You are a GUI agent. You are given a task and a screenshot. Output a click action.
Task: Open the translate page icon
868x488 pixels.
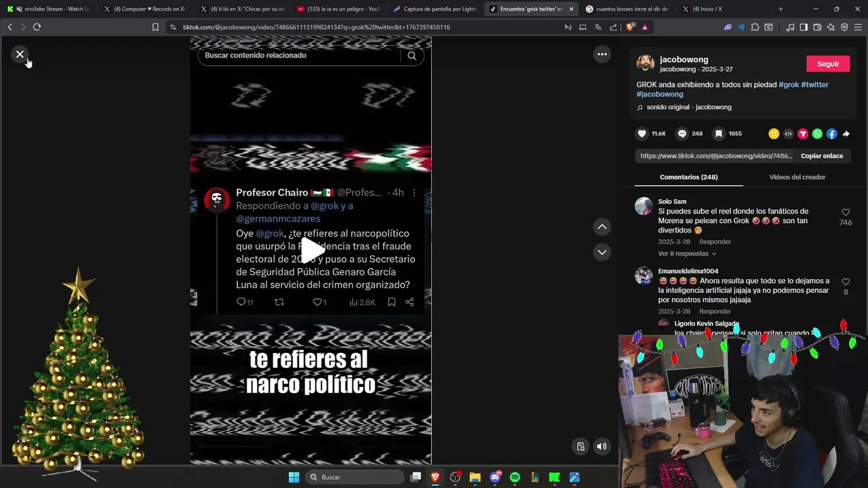point(598,27)
